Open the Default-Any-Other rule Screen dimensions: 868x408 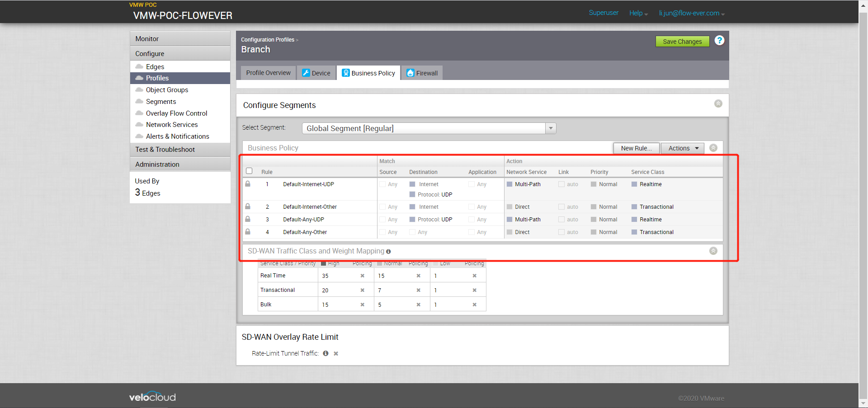click(305, 232)
